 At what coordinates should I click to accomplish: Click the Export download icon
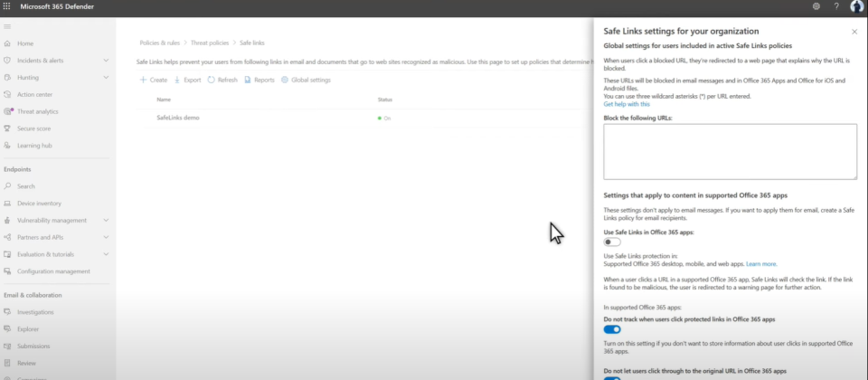coord(177,80)
